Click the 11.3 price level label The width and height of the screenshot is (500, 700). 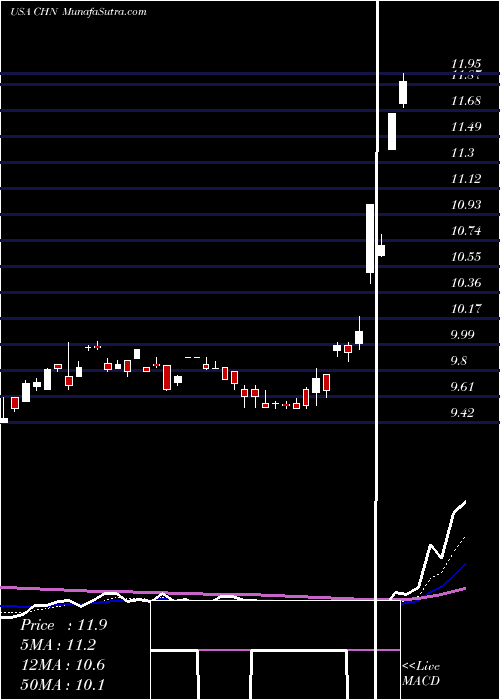(x=462, y=153)
